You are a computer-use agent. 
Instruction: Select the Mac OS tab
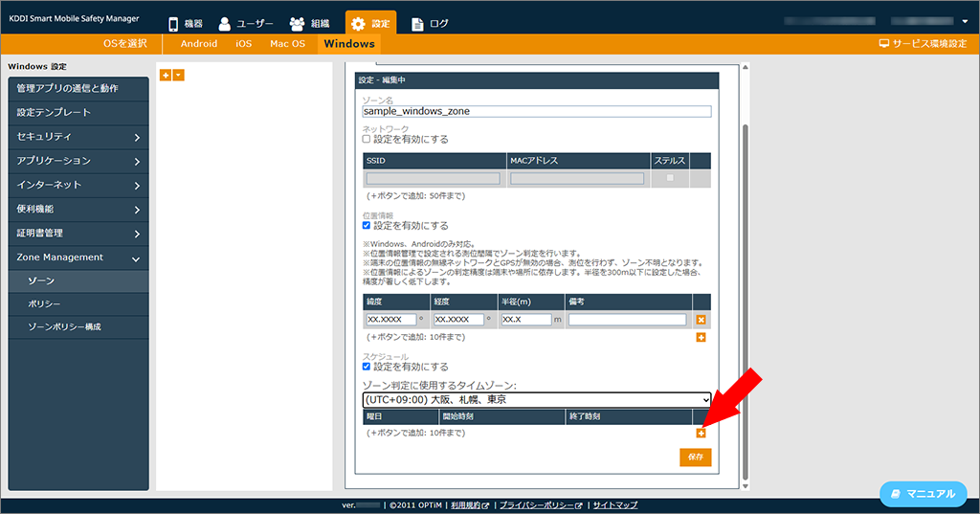click(287, 44)
